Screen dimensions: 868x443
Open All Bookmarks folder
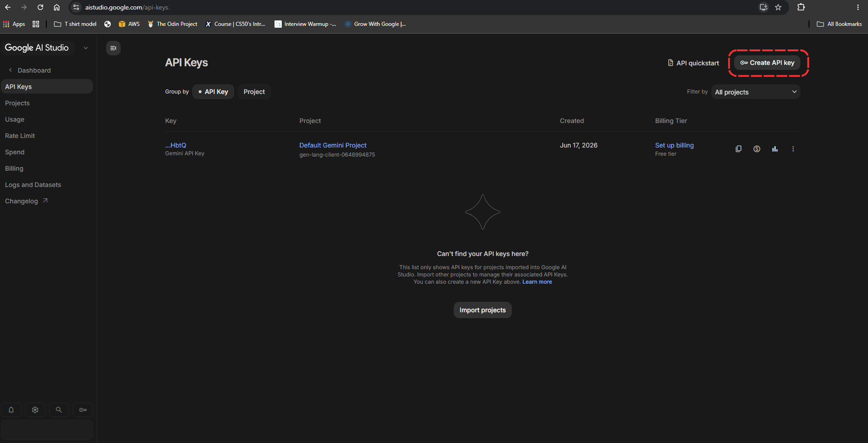pos(839,24)
